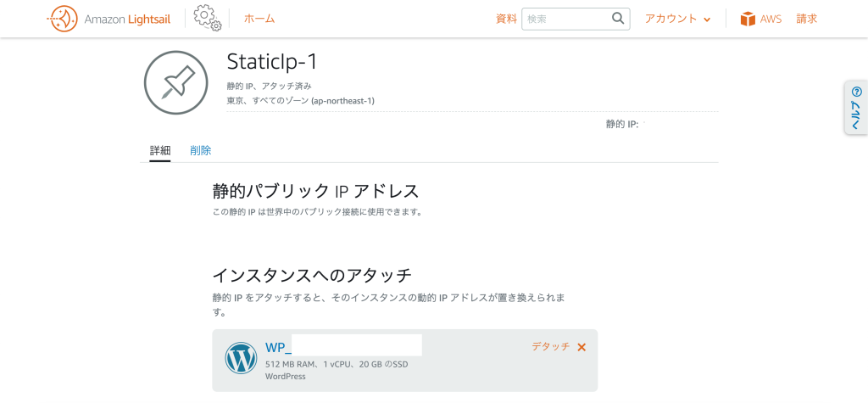Open the 資料 documentation link
Viewport: 868px width, 403px height.
[x=506, y=19]
